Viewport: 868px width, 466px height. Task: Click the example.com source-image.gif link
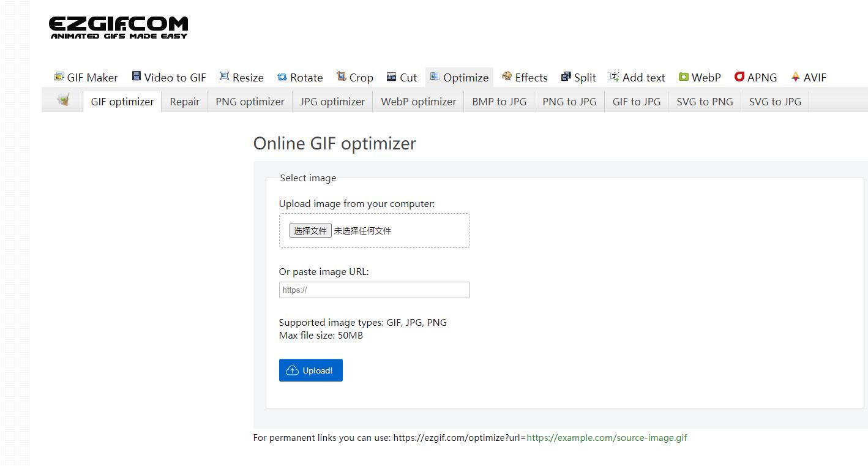607,438
